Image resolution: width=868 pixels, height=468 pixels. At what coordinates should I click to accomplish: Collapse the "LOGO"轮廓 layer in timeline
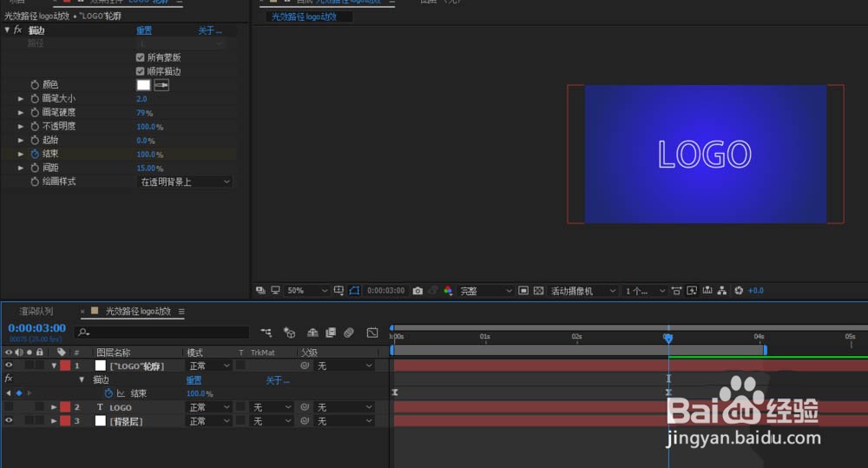tap(54, 366)
